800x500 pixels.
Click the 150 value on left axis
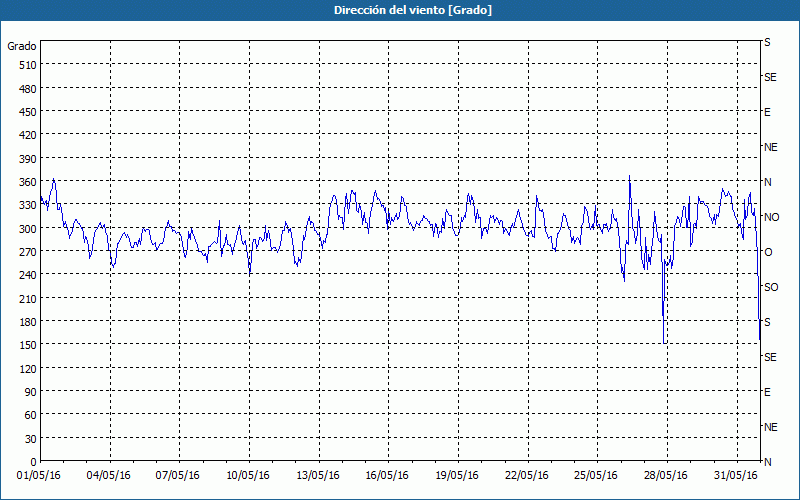[28, 345]
